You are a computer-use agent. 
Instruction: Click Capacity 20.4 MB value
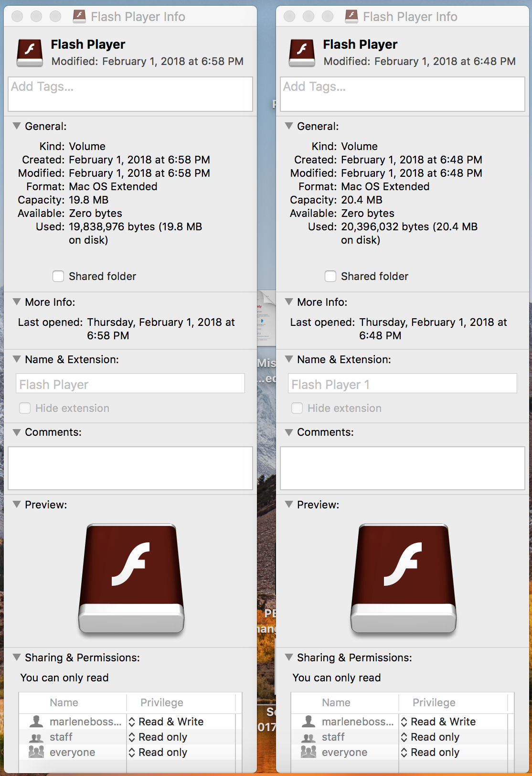[x=362, y=200]
